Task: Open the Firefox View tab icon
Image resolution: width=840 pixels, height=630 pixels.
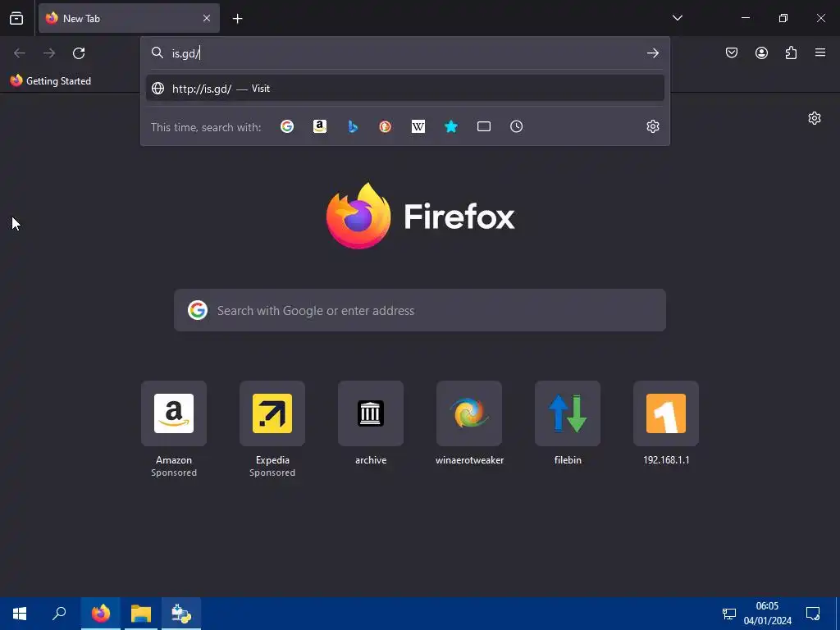Action: pyautogui.click(x=16, y=18)
